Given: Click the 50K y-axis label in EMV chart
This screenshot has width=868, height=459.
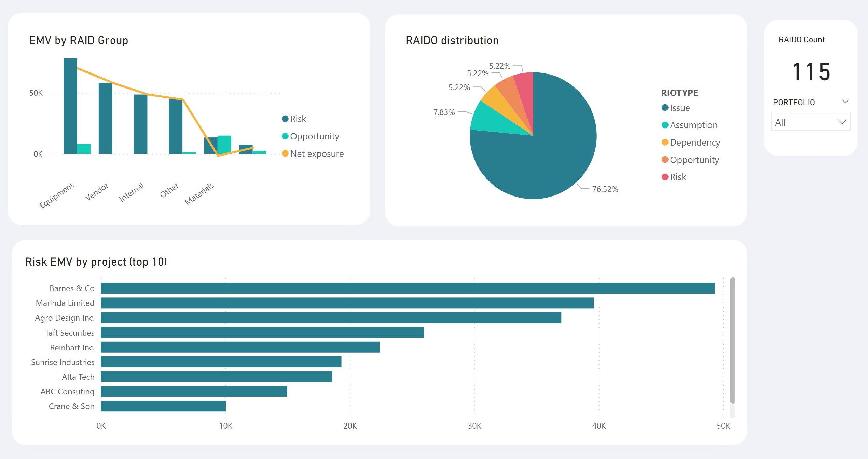Looking at the screenshot, I should 36,93.
